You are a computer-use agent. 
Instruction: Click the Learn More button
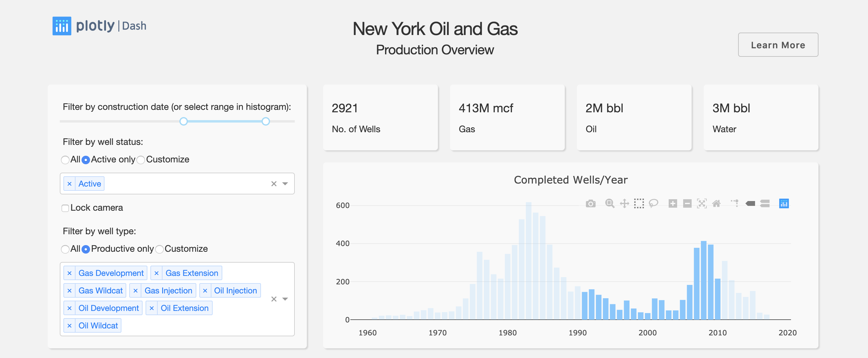[x=778, y=45]
